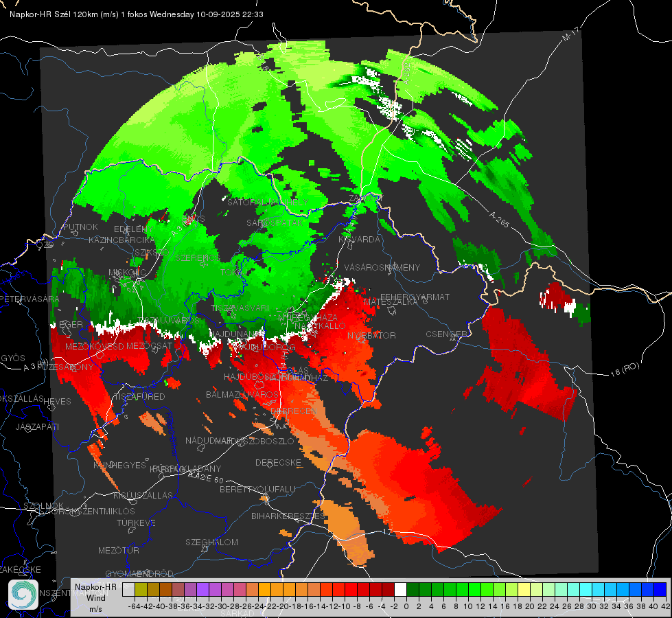Screen dimensions: 672x618
Task: Select the VÁSÁROSNAMÉNY label
Action: point(382,267)
